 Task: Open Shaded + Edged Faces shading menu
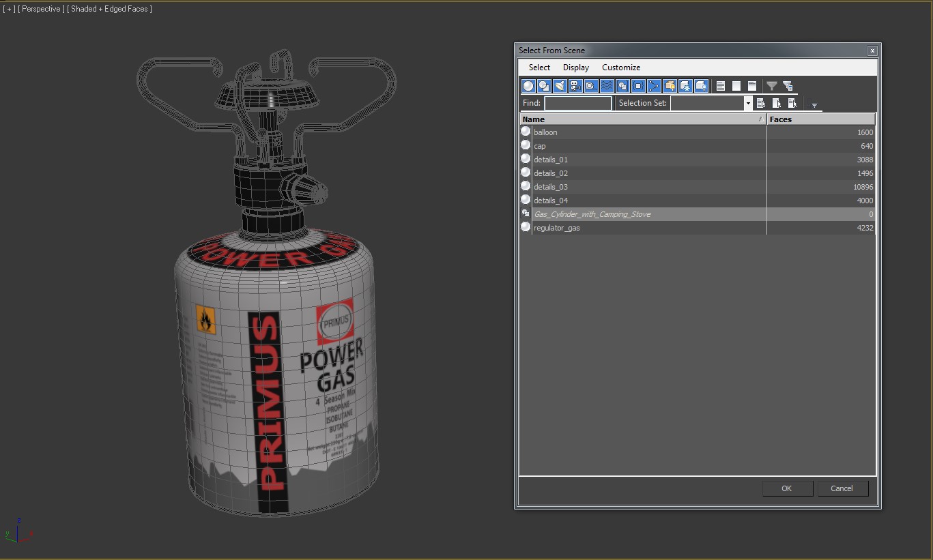click(109, 9)
